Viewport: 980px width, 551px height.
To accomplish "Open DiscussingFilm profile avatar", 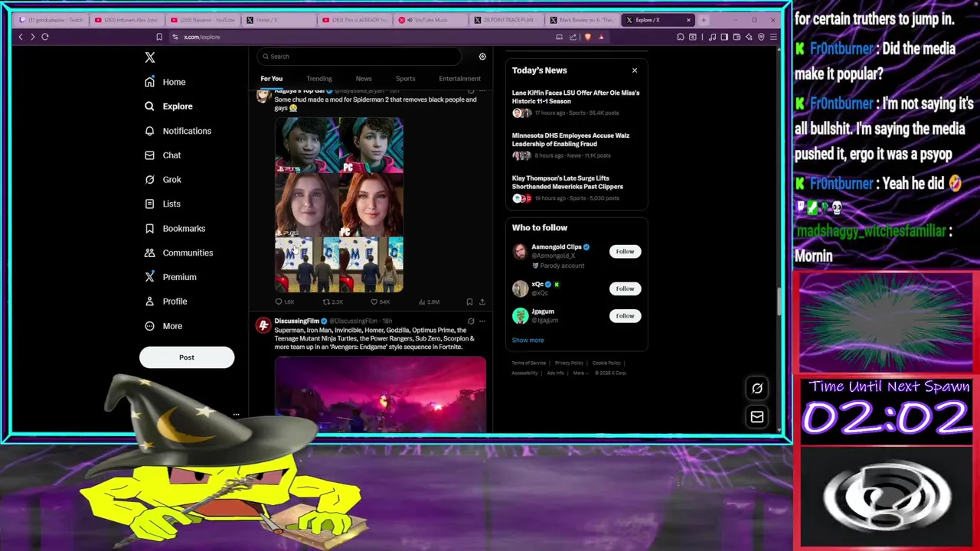I will click(x=263, y=326).
